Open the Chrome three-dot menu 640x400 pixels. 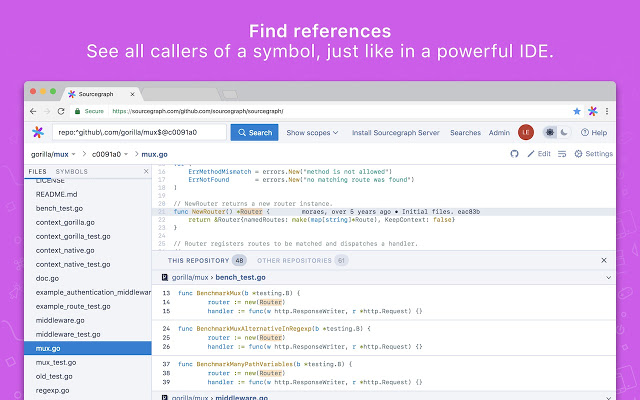[607, 111]
